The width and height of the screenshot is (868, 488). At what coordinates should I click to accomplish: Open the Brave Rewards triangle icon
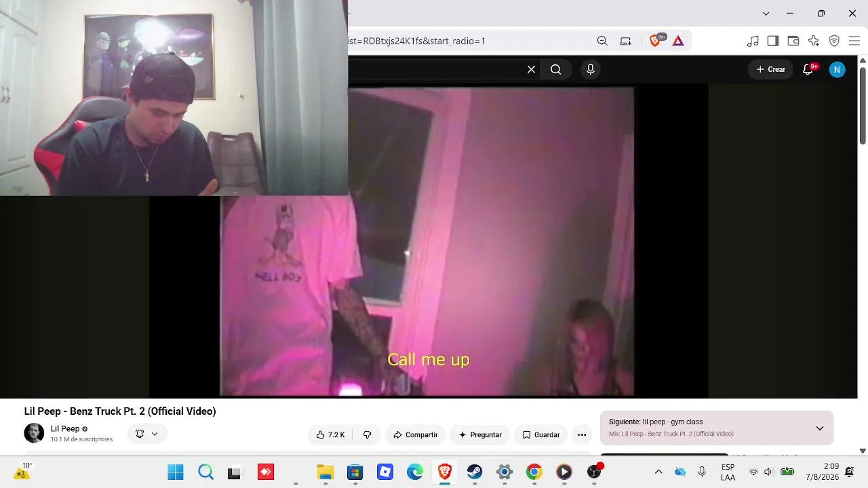tap(678, 41)
